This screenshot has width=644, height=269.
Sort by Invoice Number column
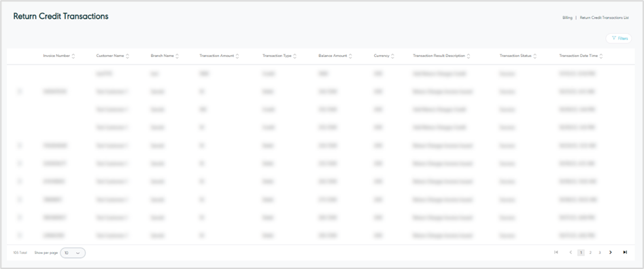[x=59, y=56]
